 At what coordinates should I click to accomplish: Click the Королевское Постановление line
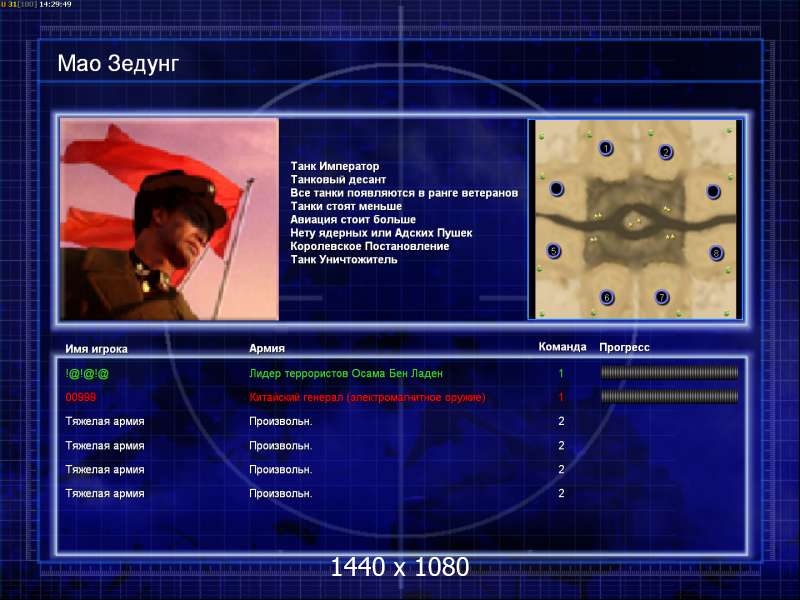click(x=370, y=246)
